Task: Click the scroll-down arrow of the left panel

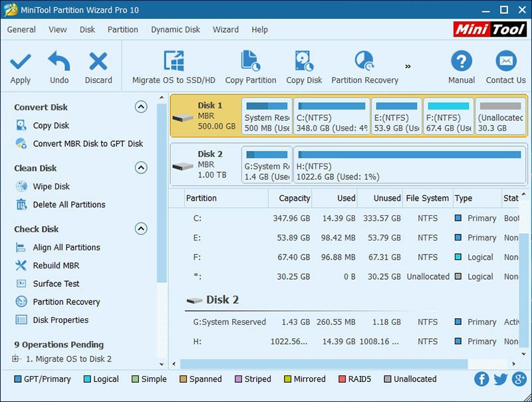Action: 162,364
